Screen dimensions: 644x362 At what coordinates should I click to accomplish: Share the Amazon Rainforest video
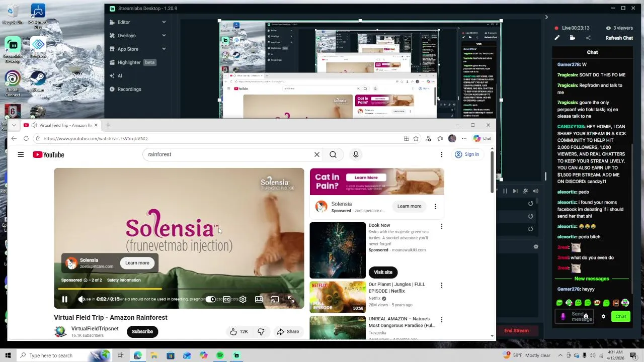pyautogui.click(x=288, y=331)
